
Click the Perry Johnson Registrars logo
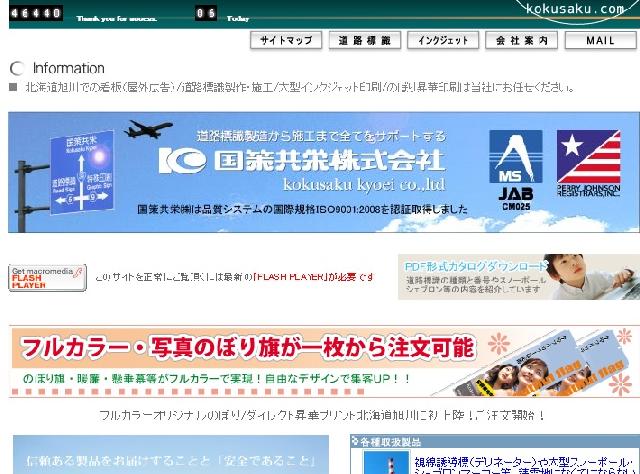click(x=589, y=163)
